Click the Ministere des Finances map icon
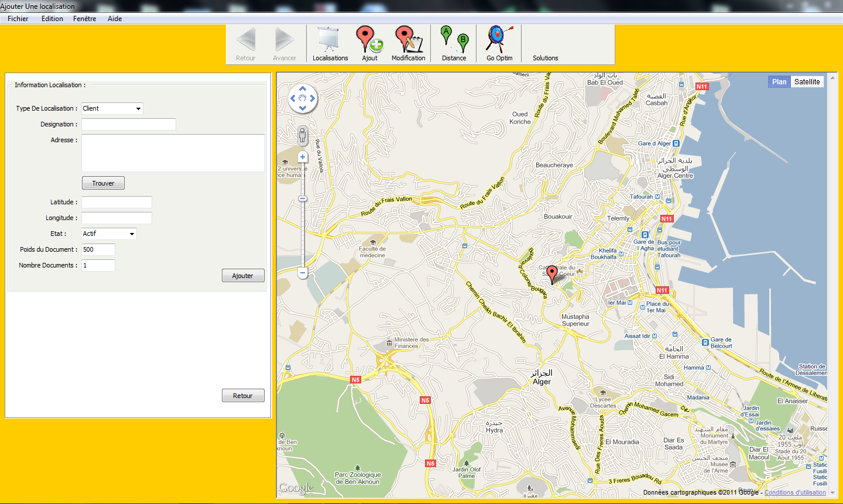The image size is (843, 504). click(x=389, y=343)
